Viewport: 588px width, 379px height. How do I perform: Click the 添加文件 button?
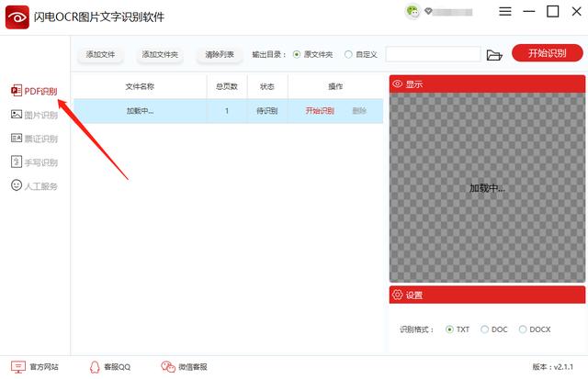[x=100, y=55]
